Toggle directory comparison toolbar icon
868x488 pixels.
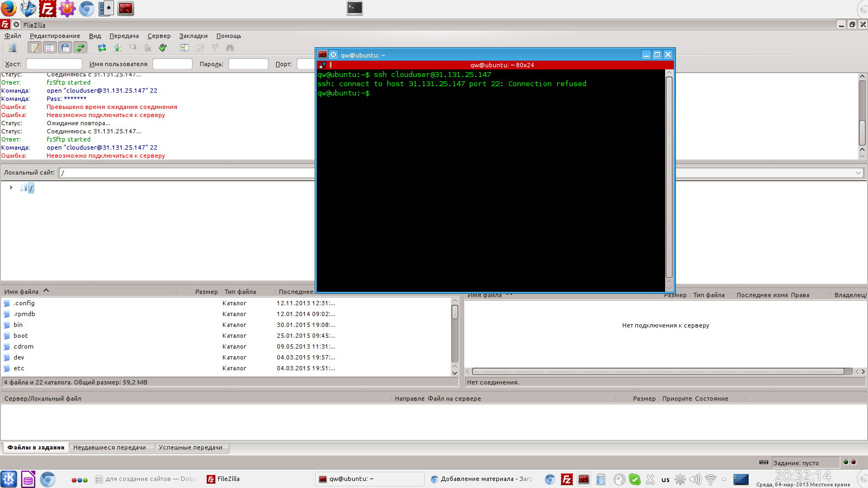point(200,48)
